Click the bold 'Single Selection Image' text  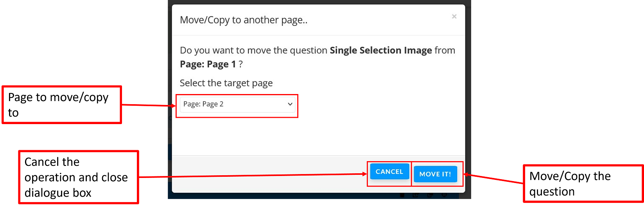(x=380, y=50)
